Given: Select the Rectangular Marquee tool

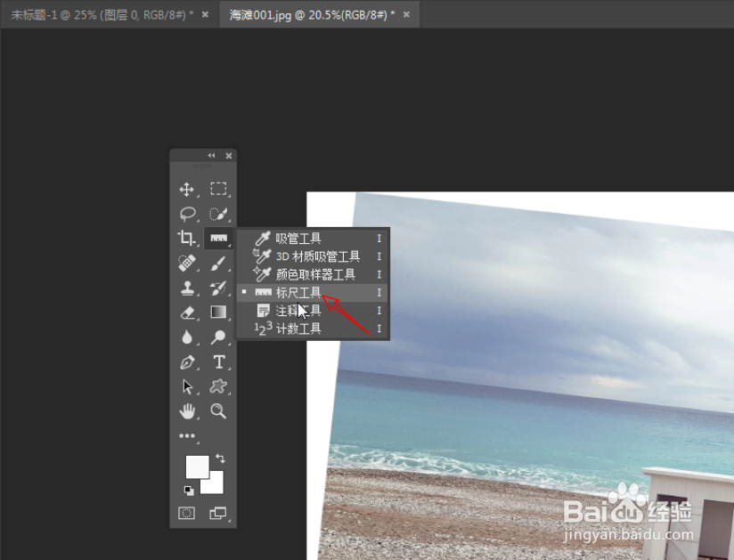Looking at the screenshot, I should [218, 189].
